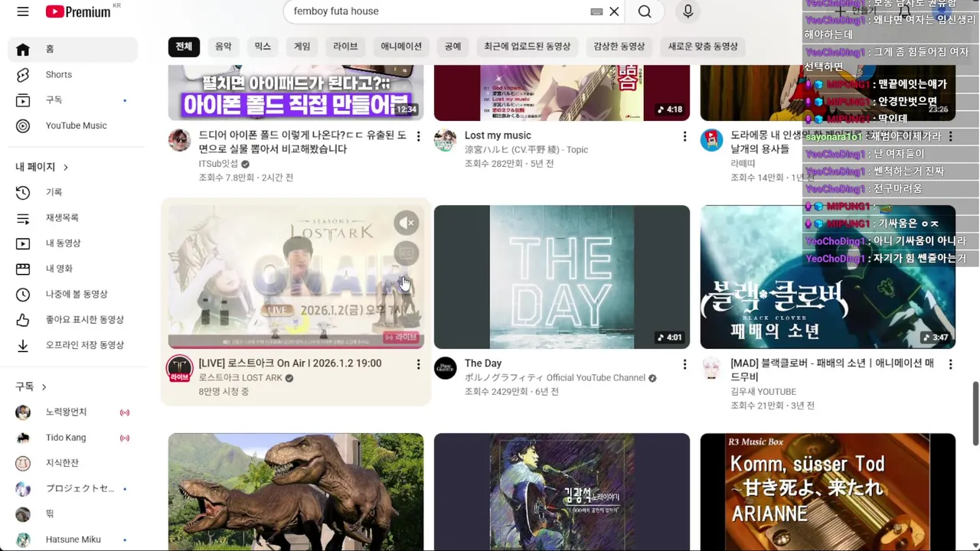
Task: Open 재생목록 playlists
Action: coord(73,217)
